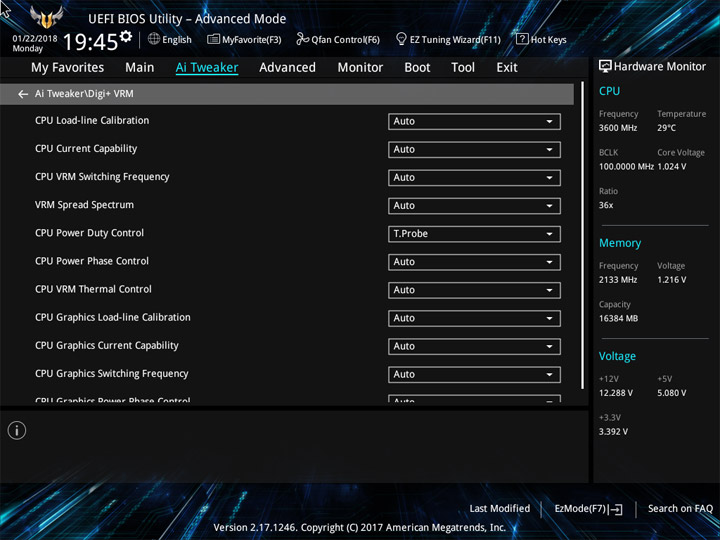Screen dimensions: 720x540
Task: Open the Tool tab
Action: tap(463, 68)
